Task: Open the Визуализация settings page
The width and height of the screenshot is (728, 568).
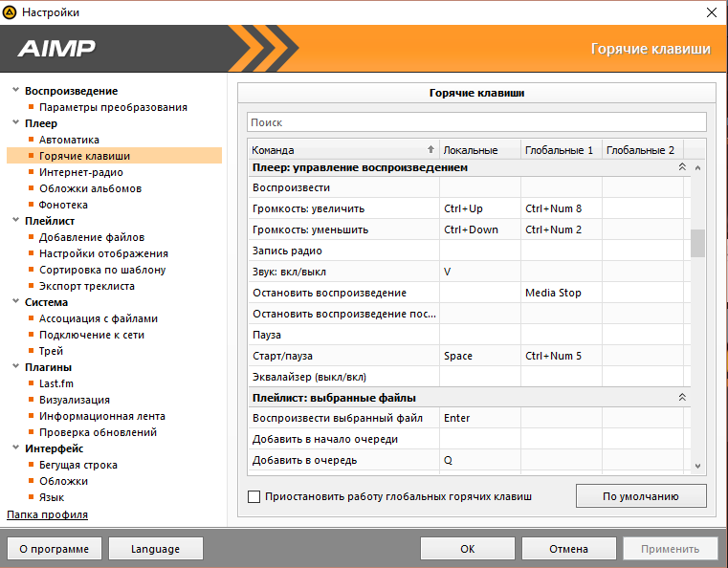Action: tap(75, 400)
